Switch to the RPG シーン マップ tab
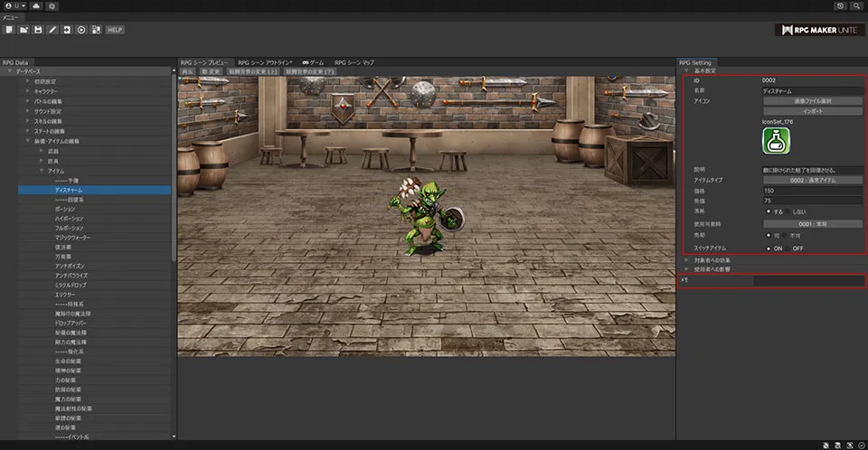 pyautogui.click(x=354, y=62)
